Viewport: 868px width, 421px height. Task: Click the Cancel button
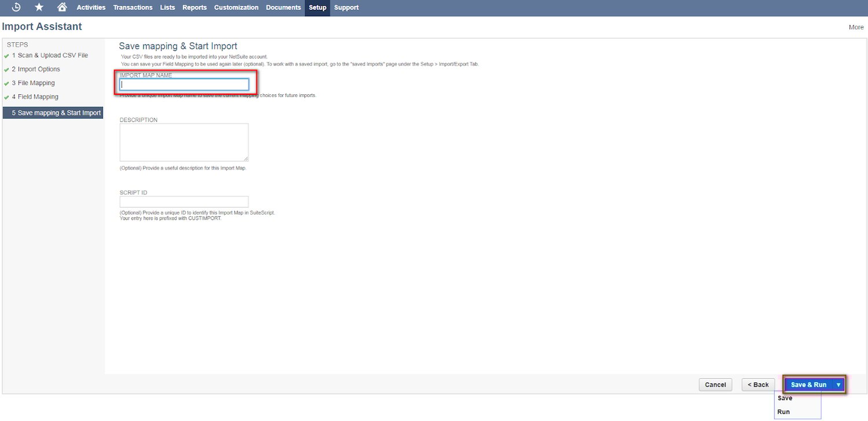coord(715,384)
